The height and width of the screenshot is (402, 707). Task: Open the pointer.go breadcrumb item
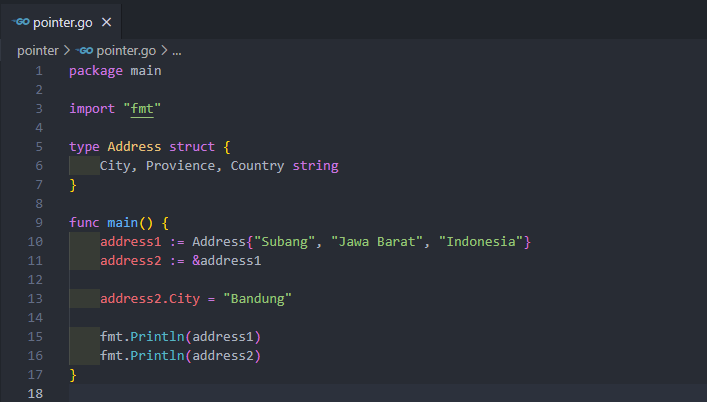(x=126, y=50)
